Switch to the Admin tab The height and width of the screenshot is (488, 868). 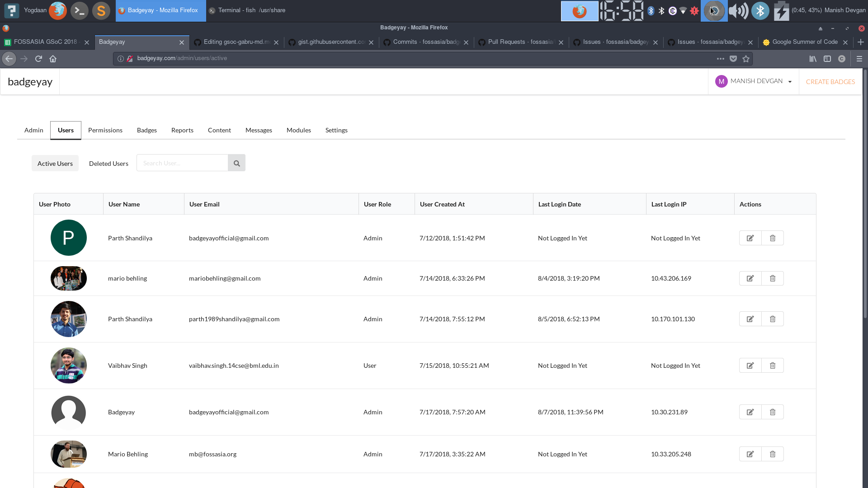pyautogui.click(x=34, y=130)
